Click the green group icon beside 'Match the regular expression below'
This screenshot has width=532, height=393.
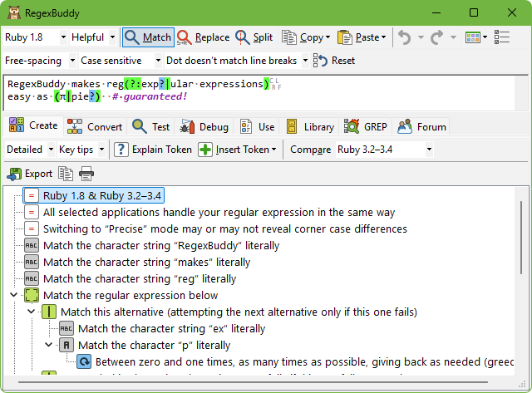tap(32, 295)
